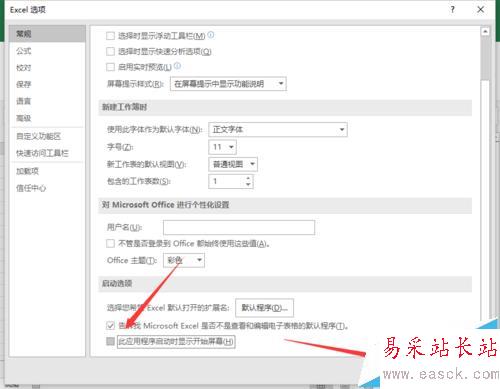Click the scrollbar up arrow
Screen dimensions: 500x389
pyautogui.click(x=485, y=32)
